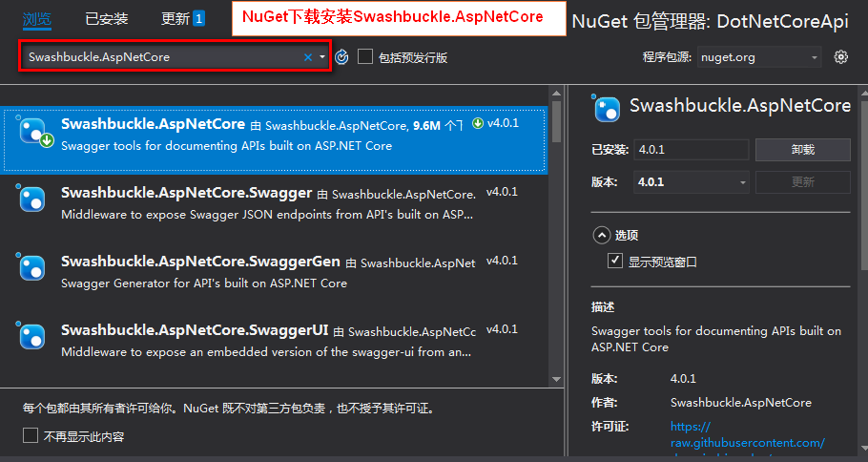Refresh the package list
Screen dimensions: 868x462
point(341,56)
